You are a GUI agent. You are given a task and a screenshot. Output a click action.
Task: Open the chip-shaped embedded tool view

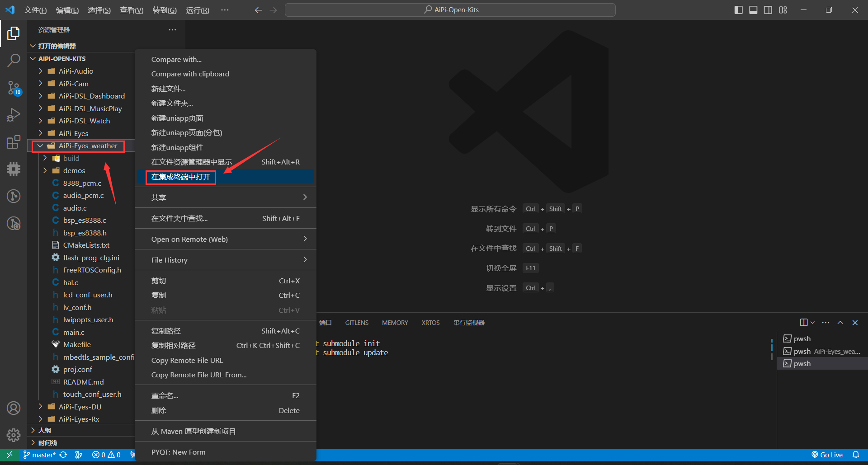click(x=14, y=169)
